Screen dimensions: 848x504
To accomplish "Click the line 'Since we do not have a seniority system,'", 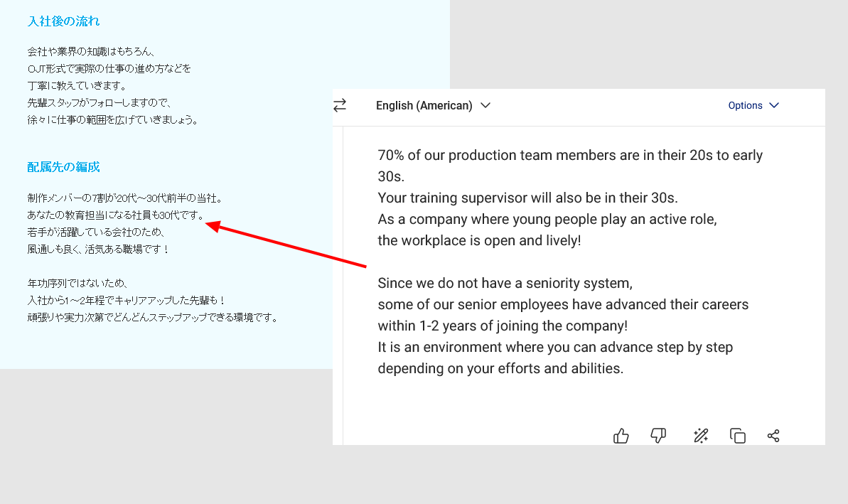I will point(505,284).
